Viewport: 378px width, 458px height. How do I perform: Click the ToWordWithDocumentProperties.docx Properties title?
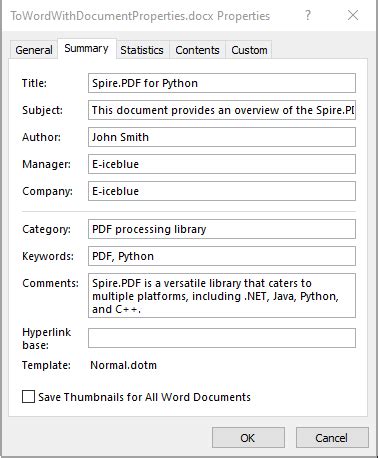click(x=140, y=16)
